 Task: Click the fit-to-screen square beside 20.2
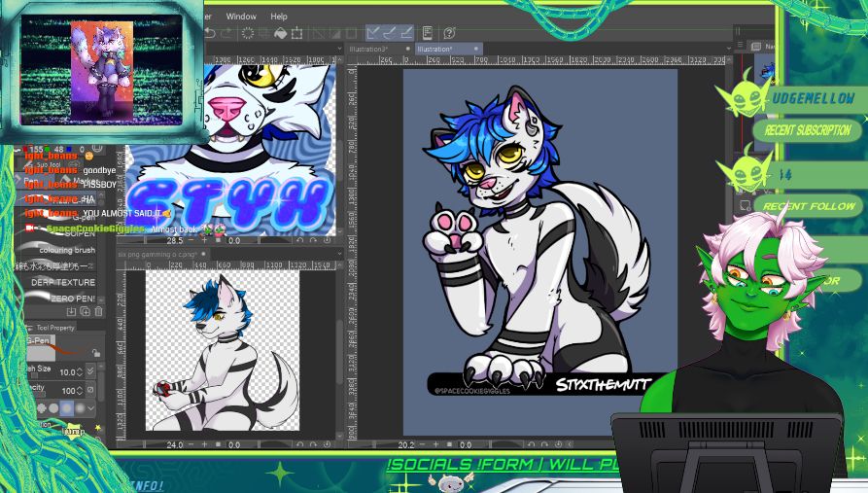(449, 444)
